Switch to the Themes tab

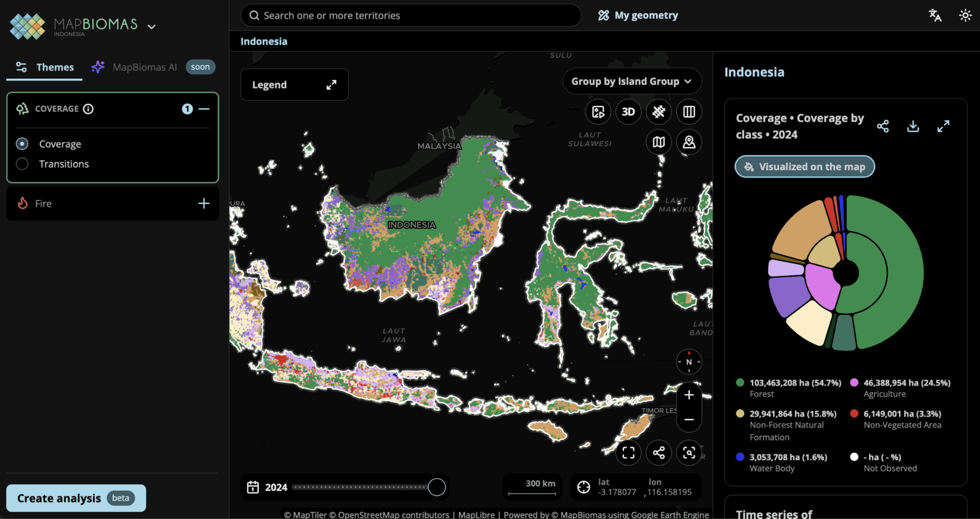45,67
